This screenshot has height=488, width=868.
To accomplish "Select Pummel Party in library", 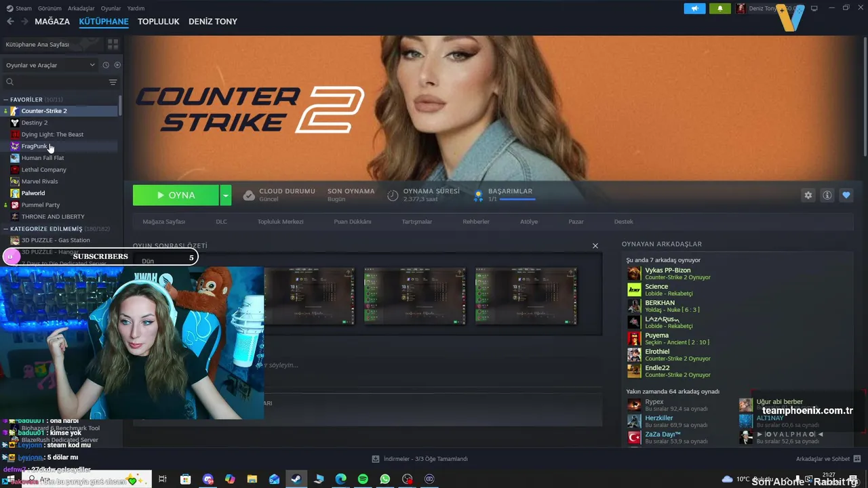I will (61, 205).
